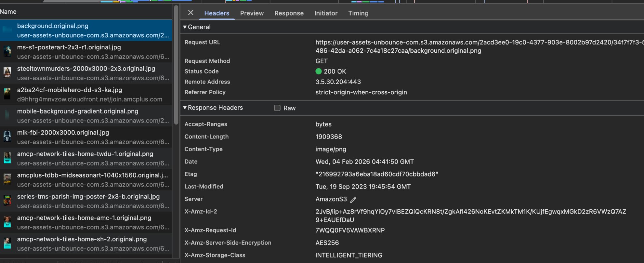The image size is (644, 263).
Task: Click the steeltownmurders image thumbnail icon
Action: (7, 73)
